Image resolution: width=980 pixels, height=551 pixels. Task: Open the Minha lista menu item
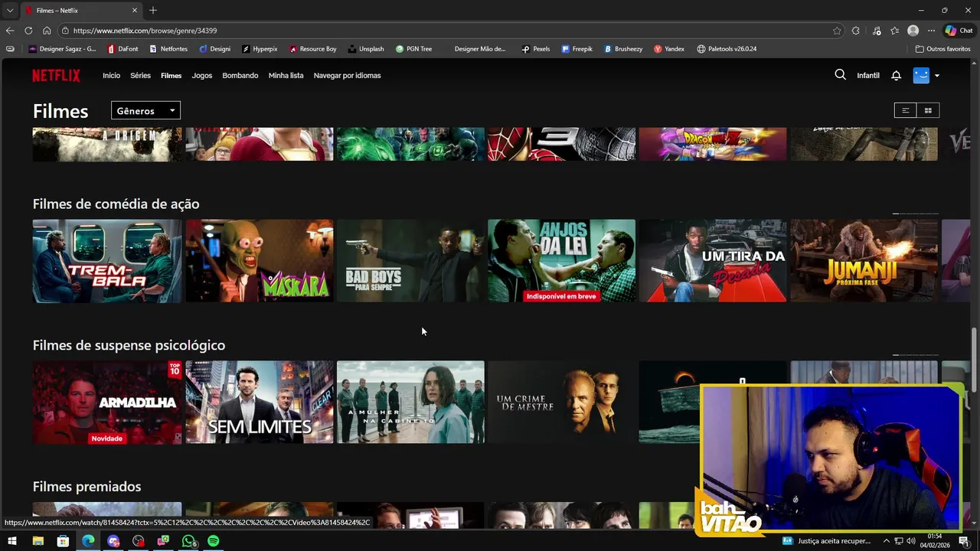pos(286,76)
